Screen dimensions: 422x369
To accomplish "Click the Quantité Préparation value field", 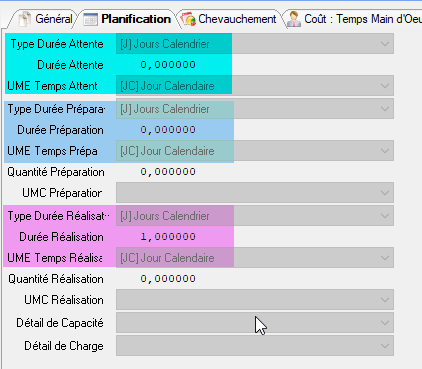I will 168,172.
